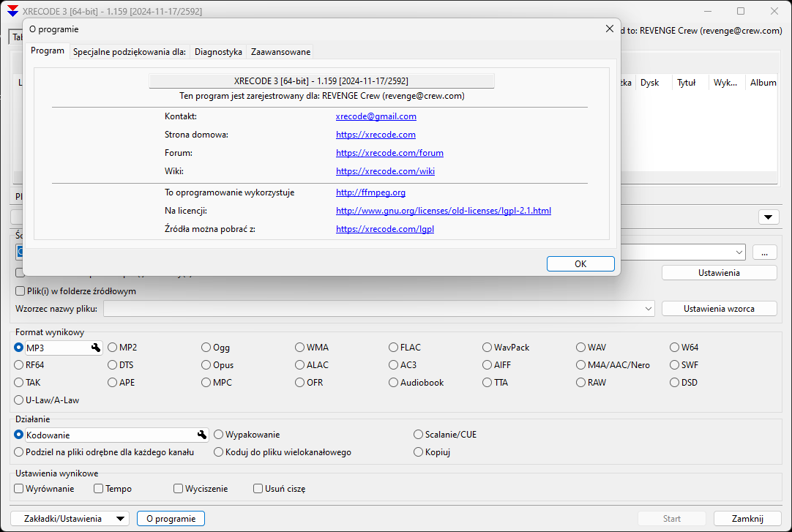Open MP3 format settings wrench icon
Viewport: 792px width, 532px height.
click(x=95, y=348)
